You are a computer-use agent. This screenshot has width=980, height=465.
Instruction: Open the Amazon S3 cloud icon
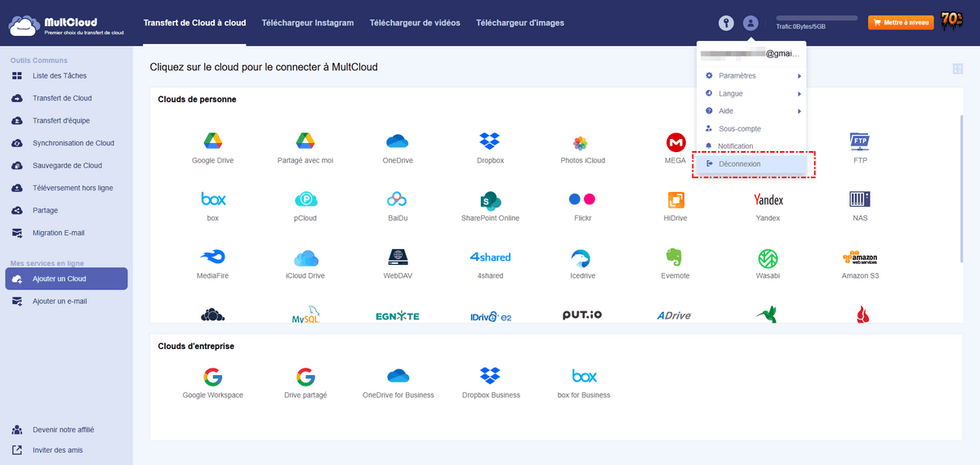click(x=859, y=257)
